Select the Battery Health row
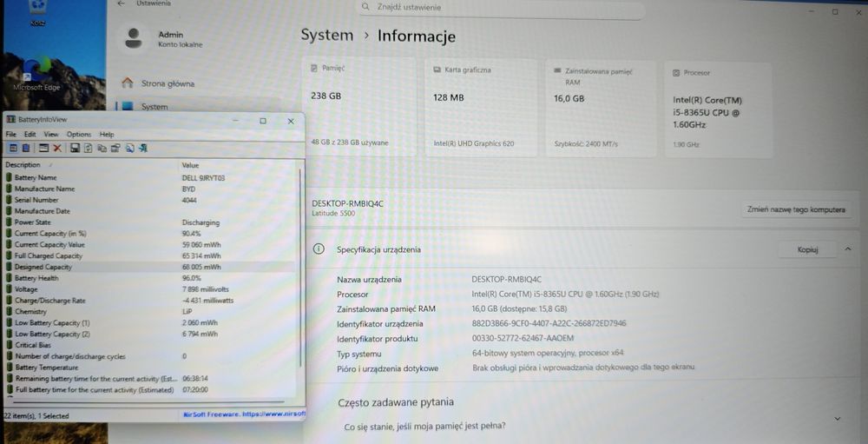868x444 pixels. (149, 278)
